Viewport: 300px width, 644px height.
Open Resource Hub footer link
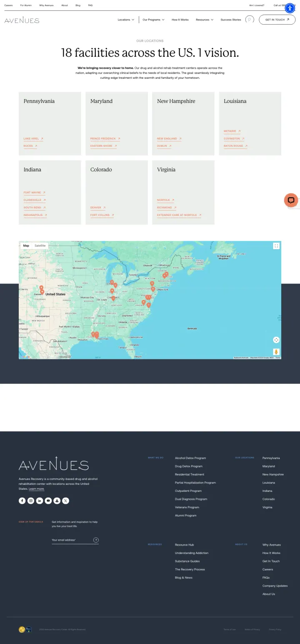(x=185, y=545)
